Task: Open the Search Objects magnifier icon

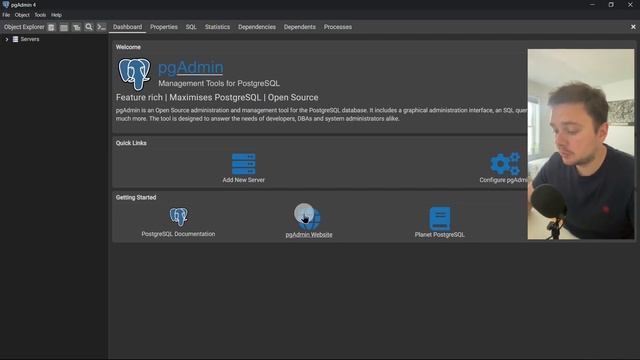Action: [89, 27]
